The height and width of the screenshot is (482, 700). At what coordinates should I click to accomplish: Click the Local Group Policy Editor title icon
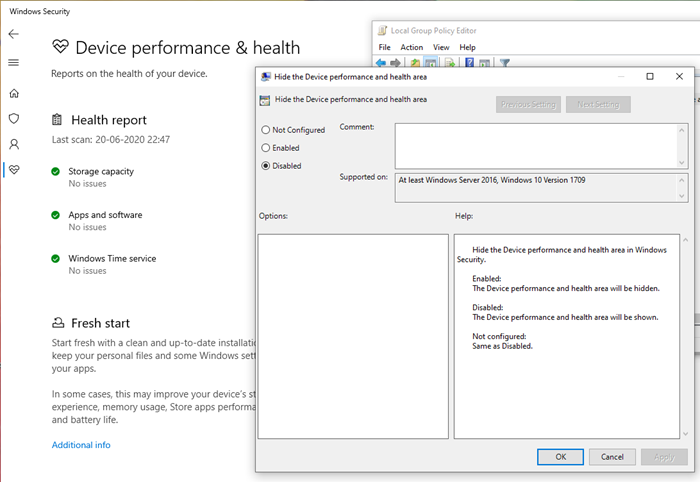(x=382, y=30)
